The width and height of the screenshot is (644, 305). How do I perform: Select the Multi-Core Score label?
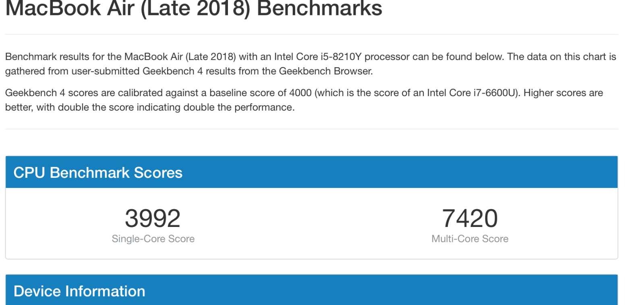click(470, 239)
